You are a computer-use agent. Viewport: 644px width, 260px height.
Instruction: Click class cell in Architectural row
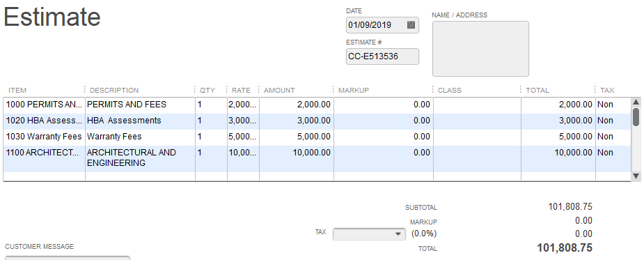(477, 159)
